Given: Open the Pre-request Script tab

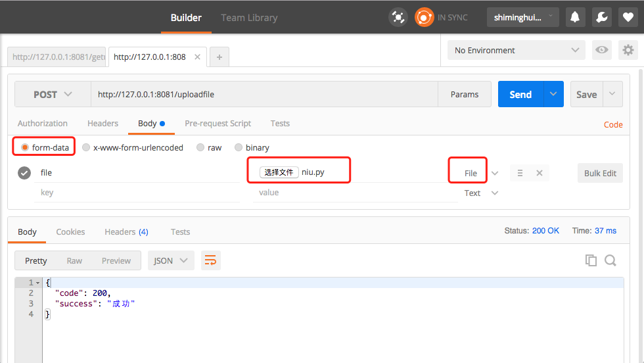Looking at the screenshot, I should tap(218, 124).
